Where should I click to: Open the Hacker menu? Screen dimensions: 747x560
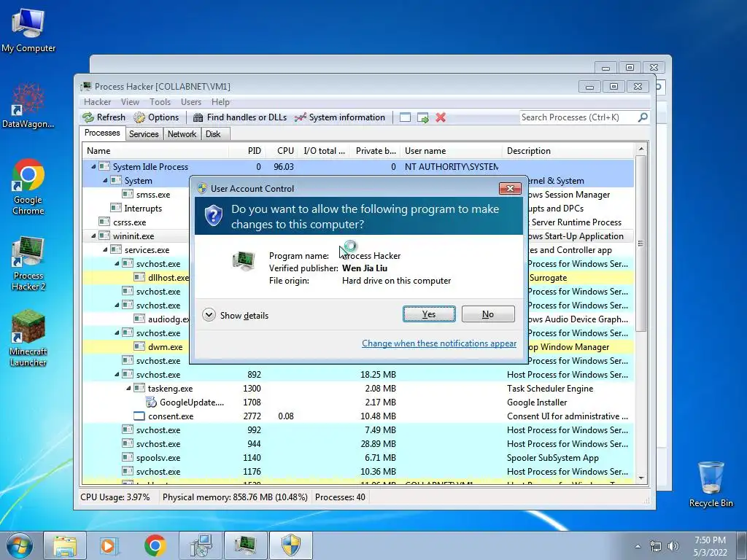pos(97,102)
